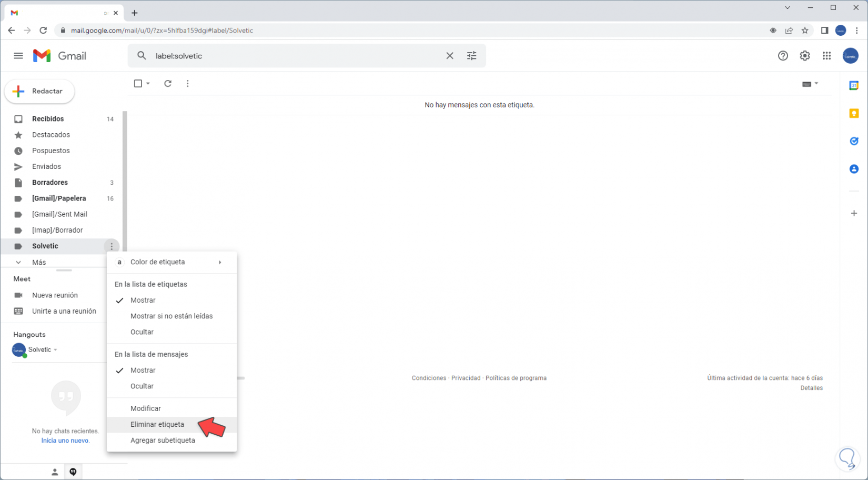Screen dimensions: 868x480
Task: Clear the search with the X icon
Action: [x=450, y=56]
